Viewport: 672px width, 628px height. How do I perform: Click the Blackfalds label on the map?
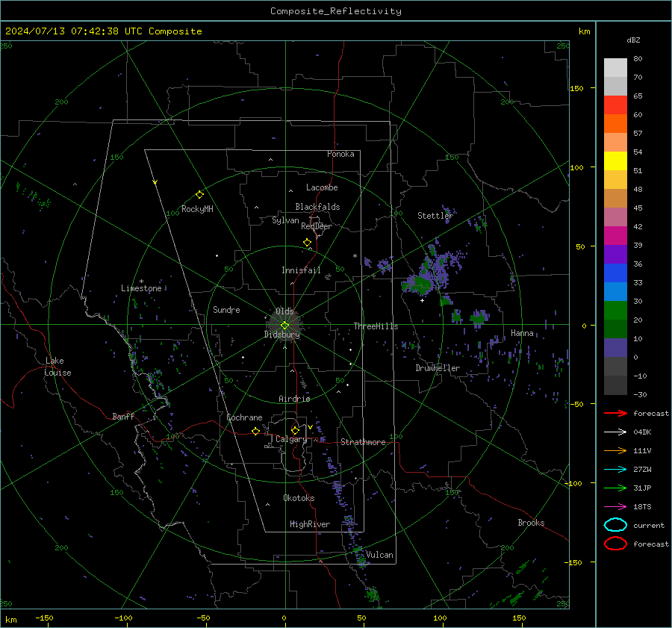(317, 207)
